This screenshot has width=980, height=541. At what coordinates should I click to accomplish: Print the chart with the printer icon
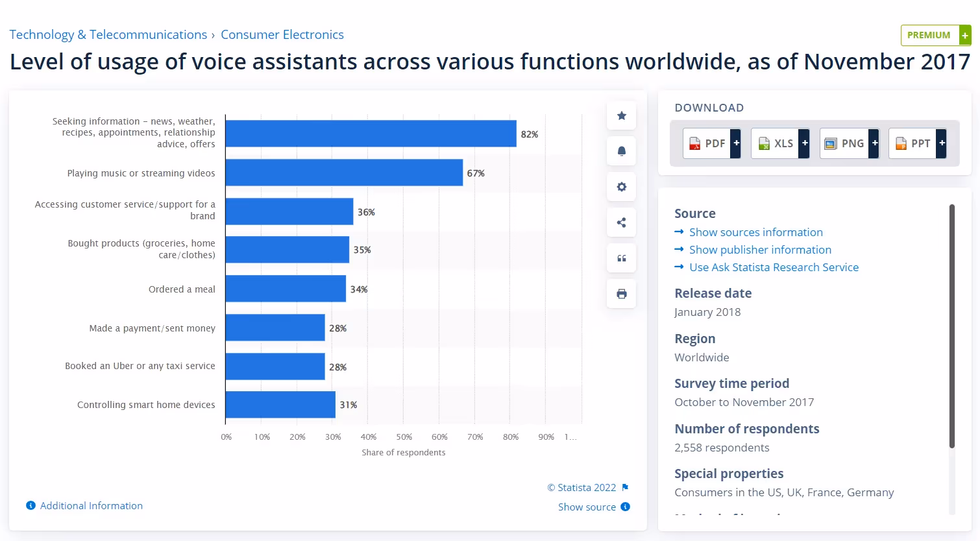point(621,293)
